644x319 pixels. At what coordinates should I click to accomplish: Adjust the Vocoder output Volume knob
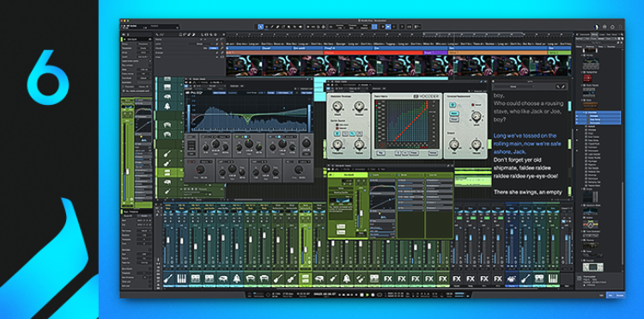point(476,144)
